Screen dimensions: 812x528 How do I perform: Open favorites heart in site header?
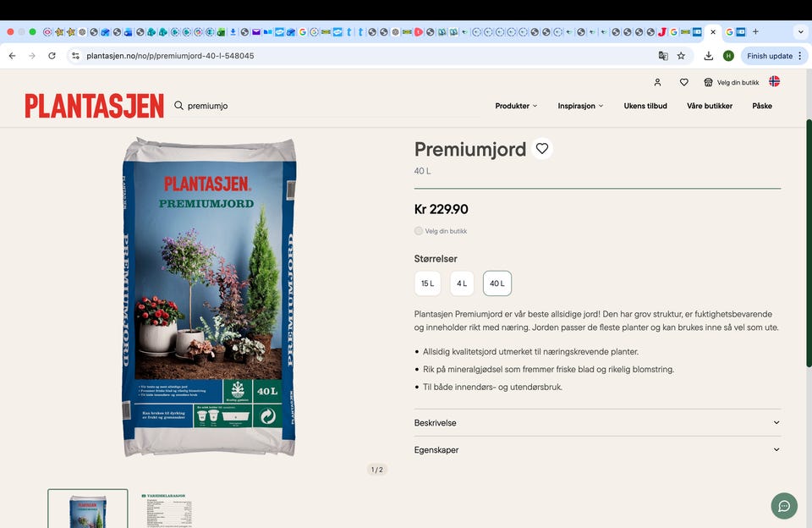[683, 82]
